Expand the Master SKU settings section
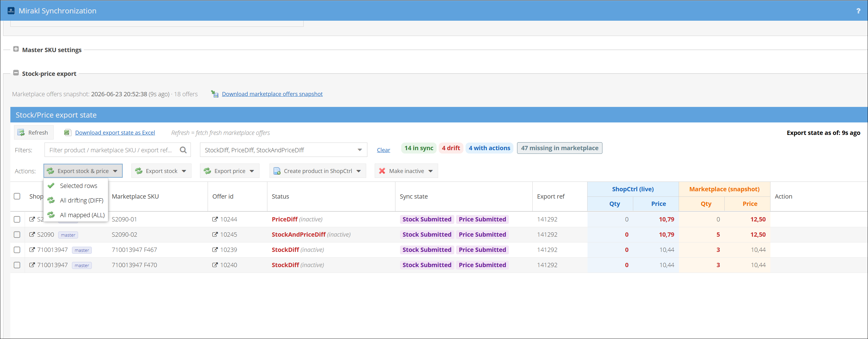This screenshot has width=868, height=339. pyautogui.click(x=16, y=49)
